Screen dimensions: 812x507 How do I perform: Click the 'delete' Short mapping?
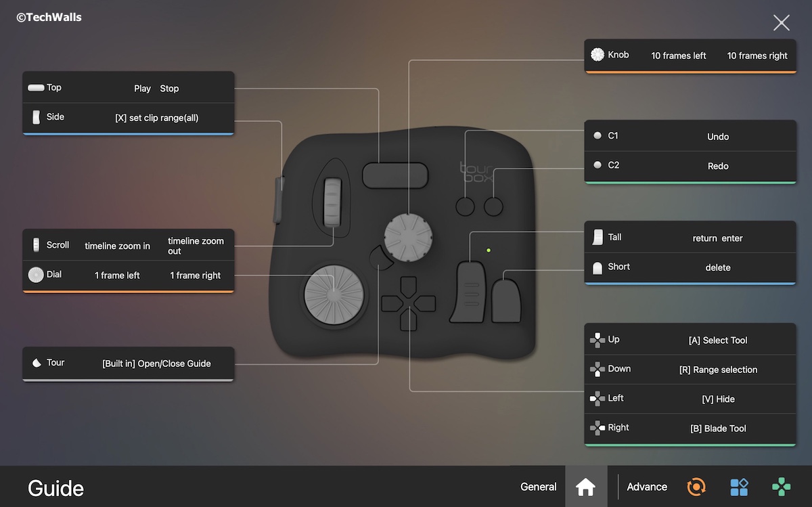(x=718, y=267)
